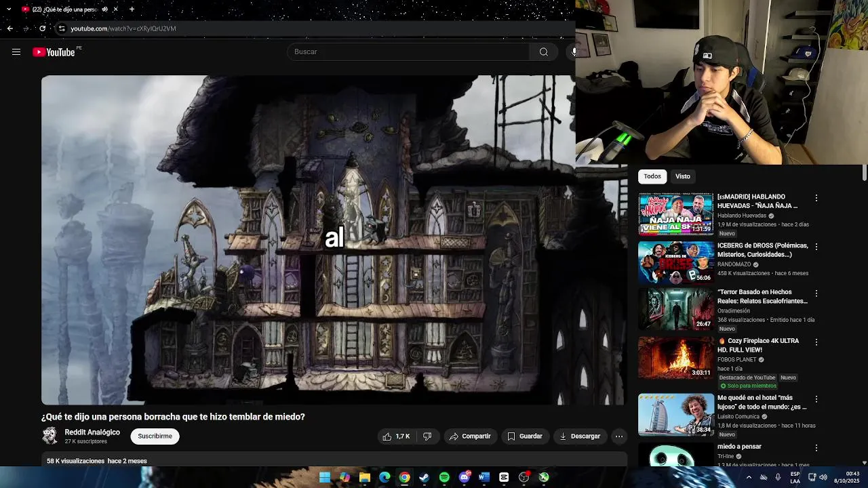Open Microsoft Word from the taskbar
The height and width of the screenshot is (488, 868).
coord(484,477)
